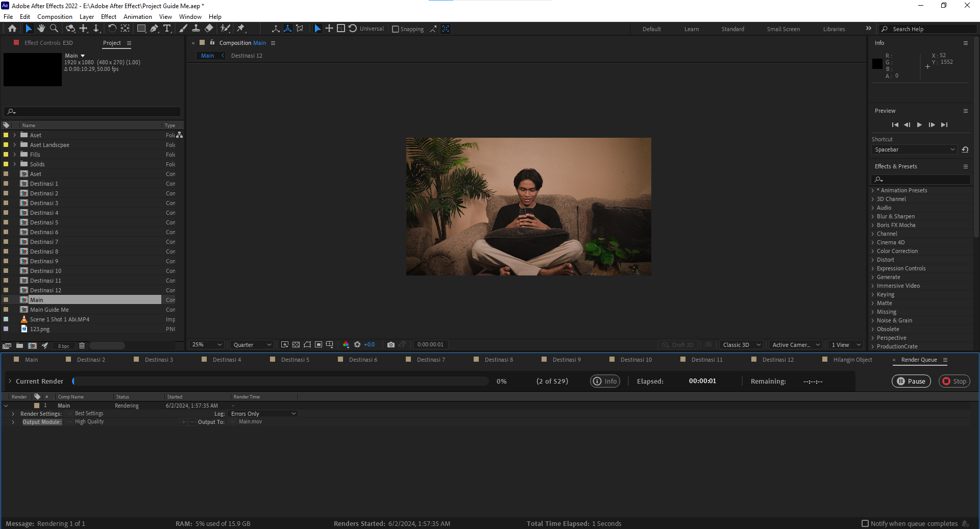Select the Pen tool
980x529 pixels.
[154, 29]
